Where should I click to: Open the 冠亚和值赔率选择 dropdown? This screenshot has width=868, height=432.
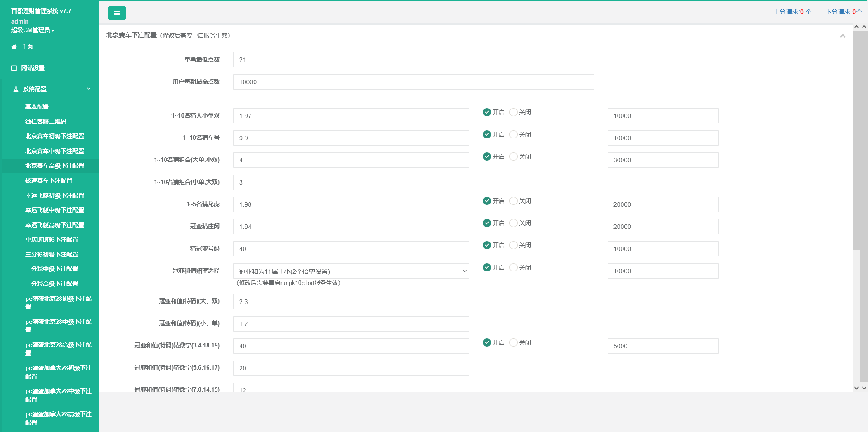tap(351, 271)
